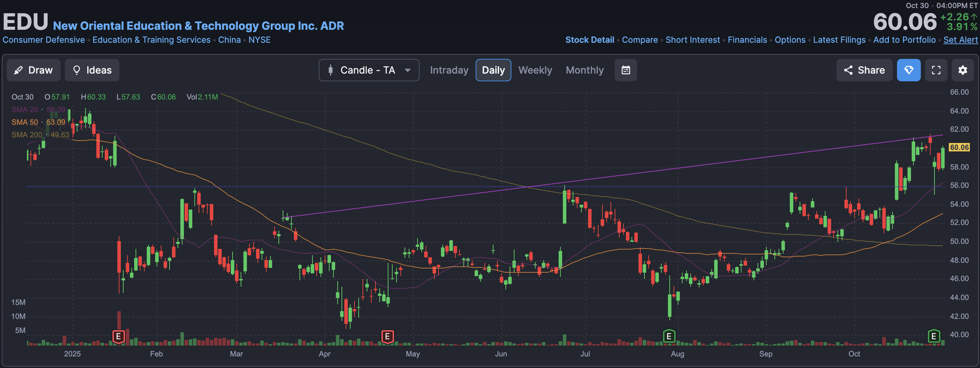980x368 pixels.
Task: Click the red earnings E marker in January
Action: click(x=119, y=336)
